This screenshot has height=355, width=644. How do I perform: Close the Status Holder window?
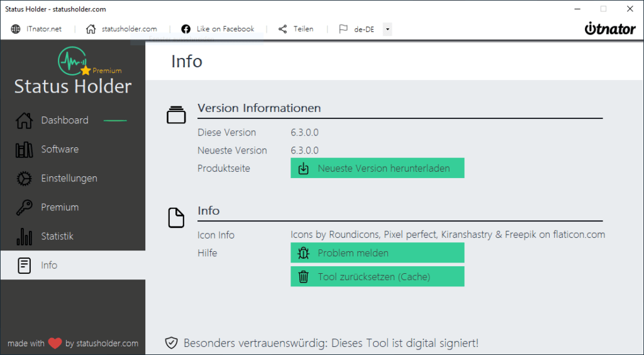coord(630,9)
